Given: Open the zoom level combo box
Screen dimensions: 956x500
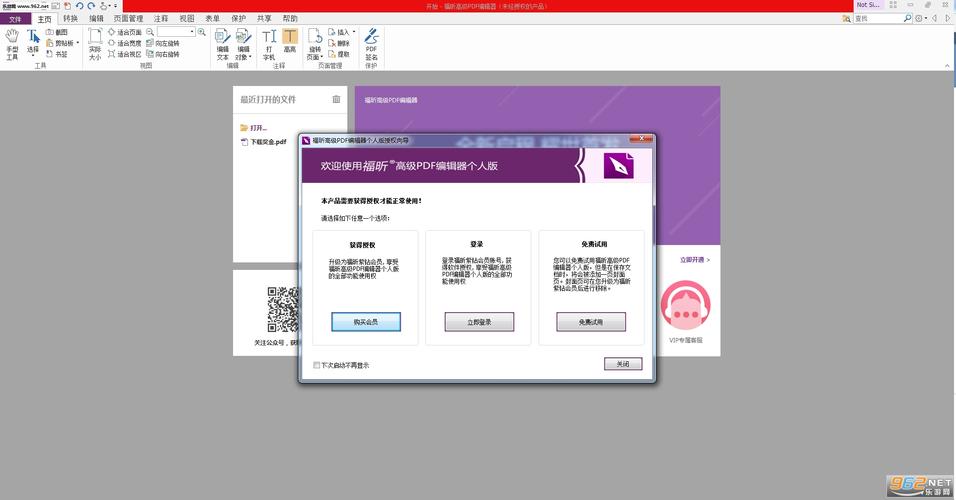Looking at the screenshot, I should 176,32.
